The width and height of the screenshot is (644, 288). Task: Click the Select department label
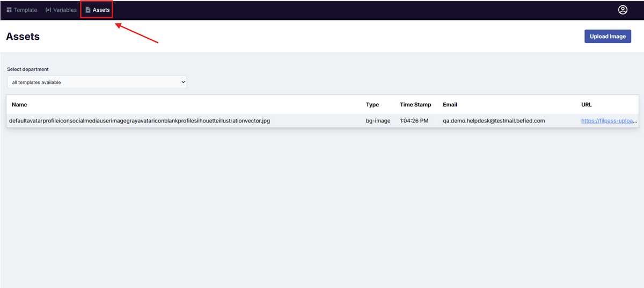click(x=28, y=69)
